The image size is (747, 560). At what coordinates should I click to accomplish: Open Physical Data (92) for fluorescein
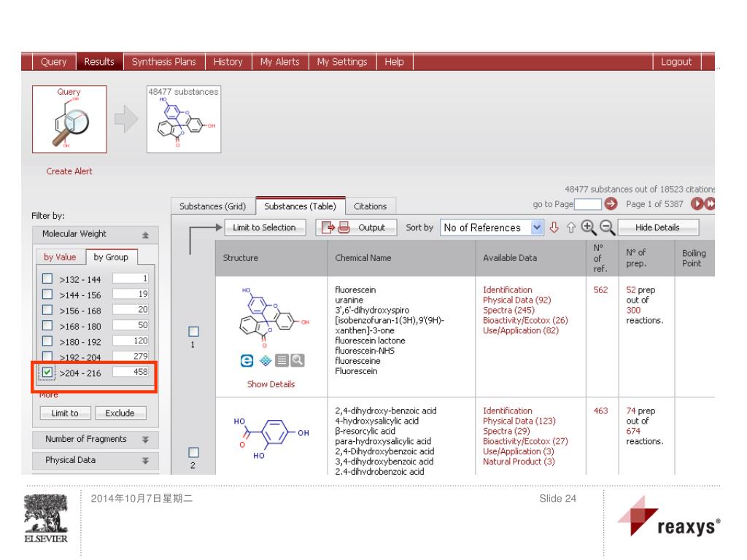[517, 300]
